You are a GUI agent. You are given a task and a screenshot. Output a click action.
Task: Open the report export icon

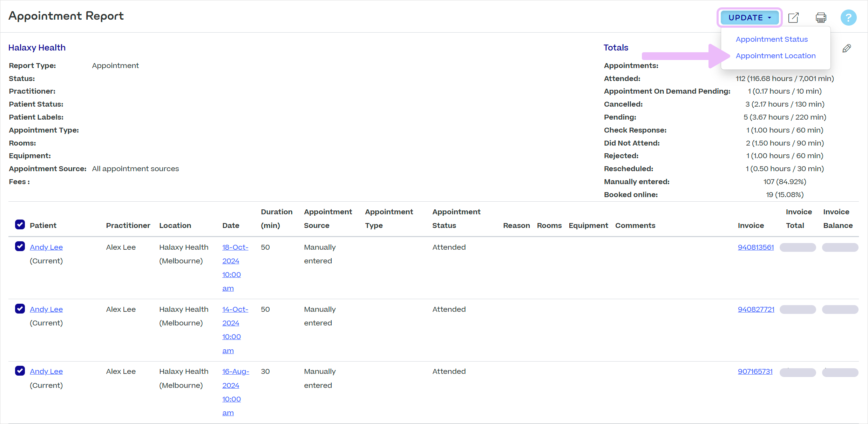[x=793, y=17]
